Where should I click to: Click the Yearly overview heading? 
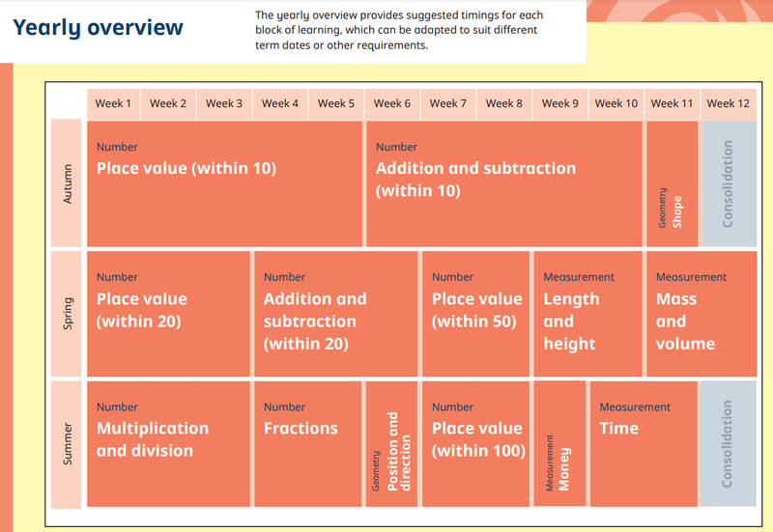[x=98, y=28]
